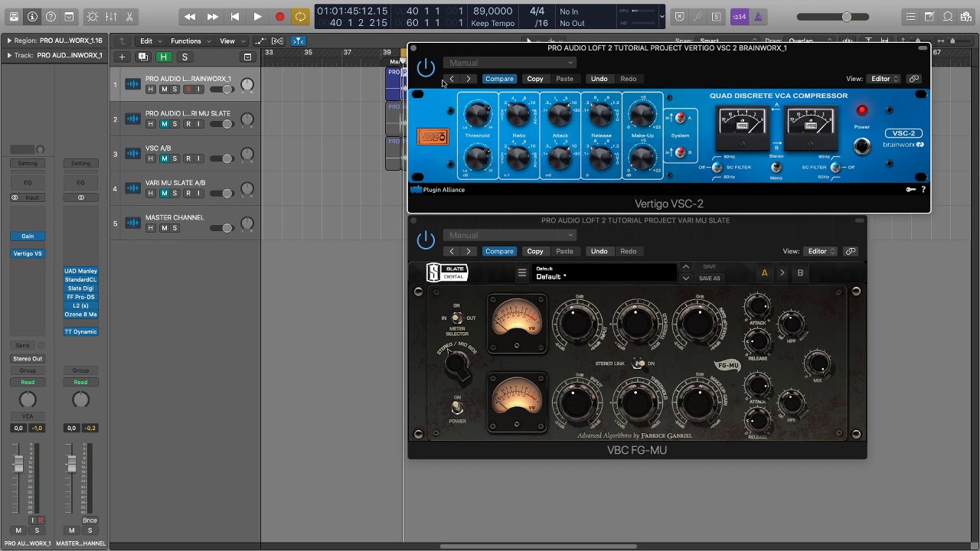Toggle the yellow Cycle mode button

(300, 17)
